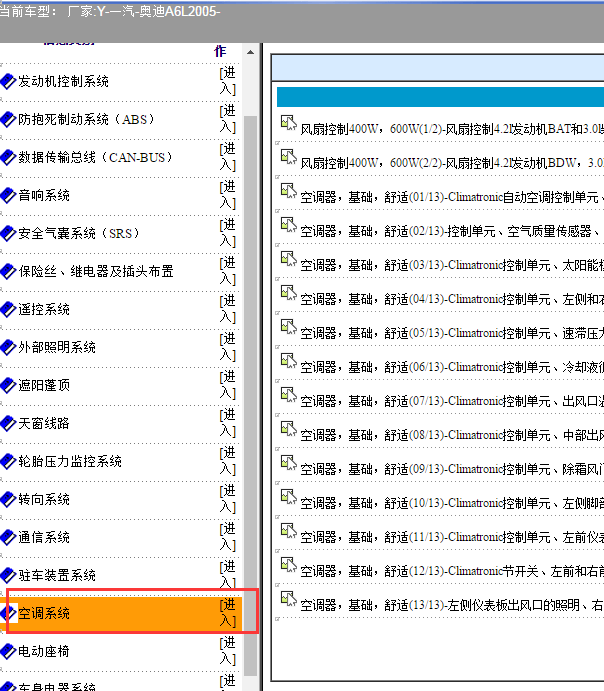Click the book icon beside 音响系统
This screenshot has height=691, width=604.
click(8, 195)
